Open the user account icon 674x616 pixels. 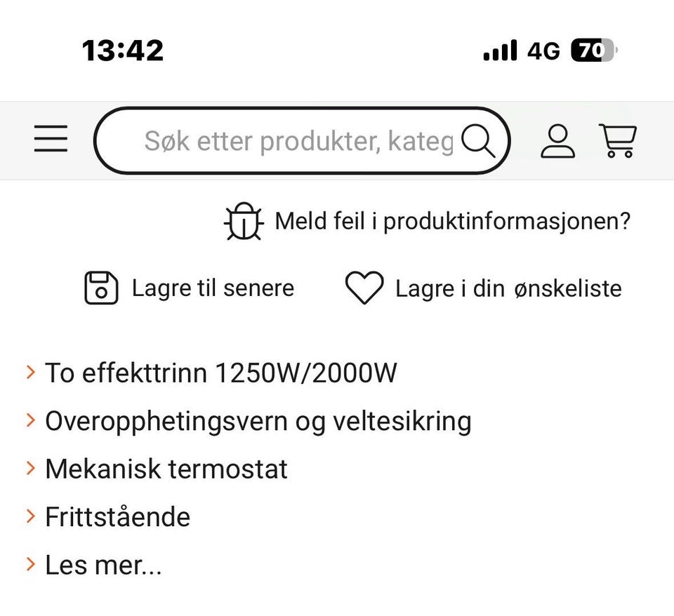[x=557, y=141]
